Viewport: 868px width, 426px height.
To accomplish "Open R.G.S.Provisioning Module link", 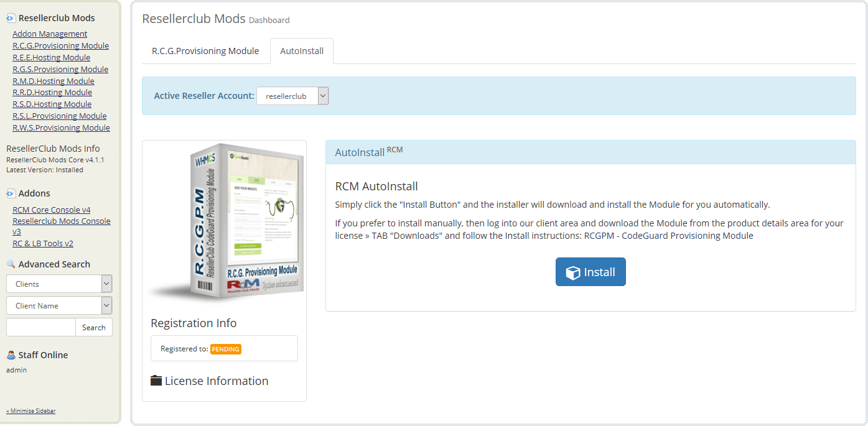I will (60, 69).
